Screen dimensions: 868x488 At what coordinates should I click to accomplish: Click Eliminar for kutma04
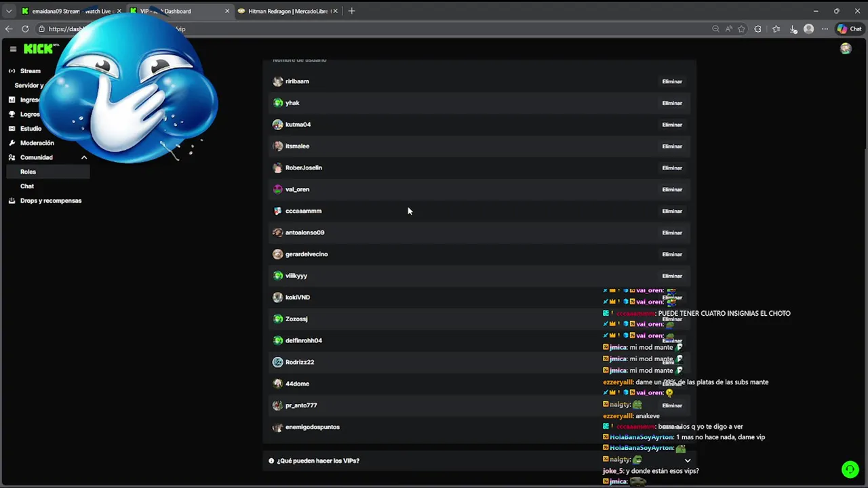pos(672,125)
